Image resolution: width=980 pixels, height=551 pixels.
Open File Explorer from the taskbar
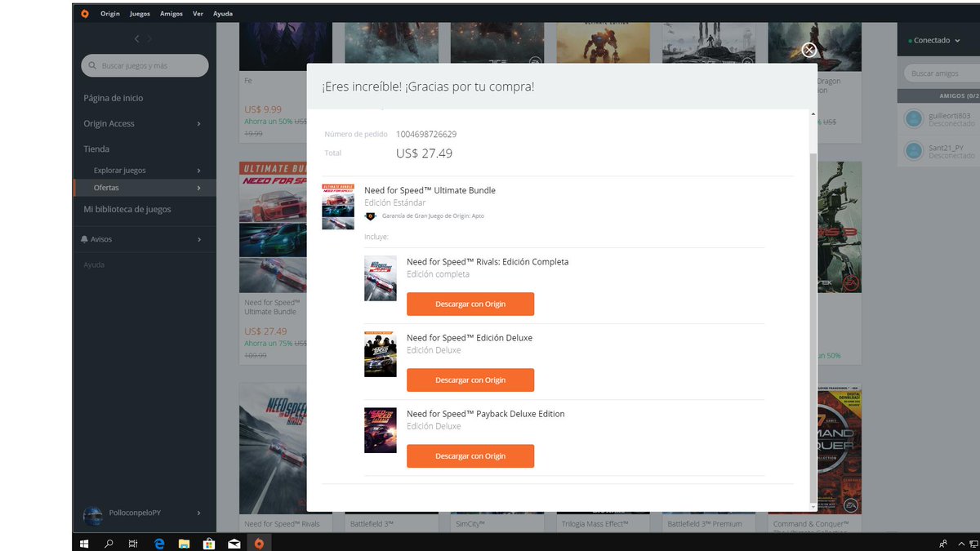tap(184, 543)
